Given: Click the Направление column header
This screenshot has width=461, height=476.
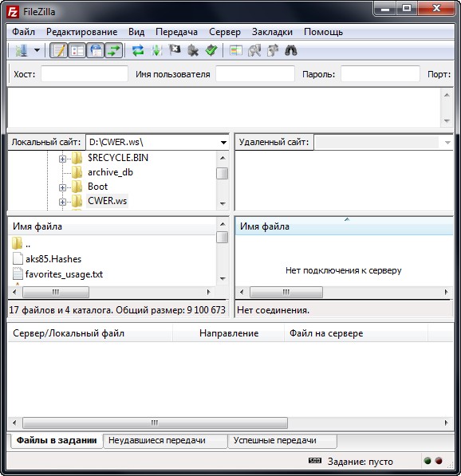Looking at the screenshot, I should click(x=229, y=333).
